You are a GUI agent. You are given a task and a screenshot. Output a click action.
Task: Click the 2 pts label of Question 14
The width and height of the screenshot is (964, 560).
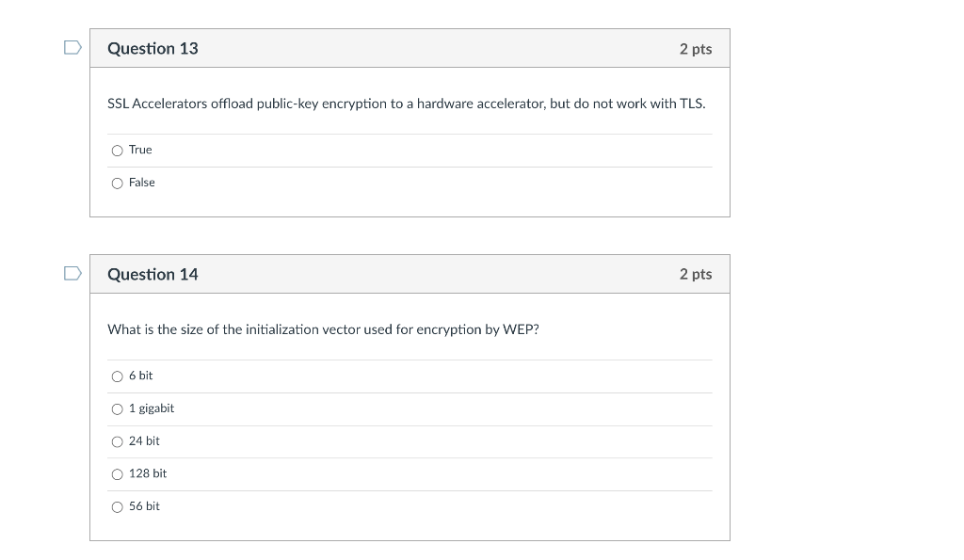pyautogui.click(x=695, y=274)
